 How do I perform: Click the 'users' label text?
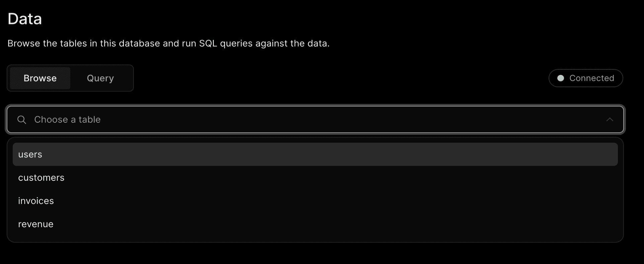[30, 154]
